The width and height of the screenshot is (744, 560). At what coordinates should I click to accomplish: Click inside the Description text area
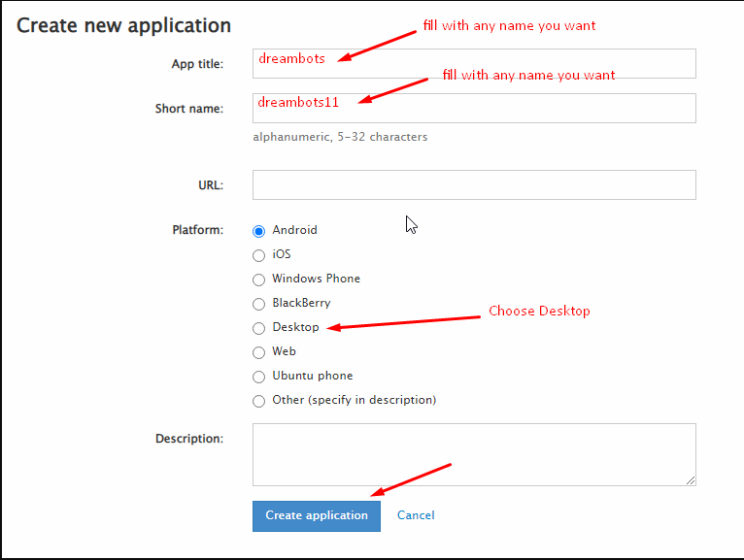pyautogui.click(x=474, y=454)
